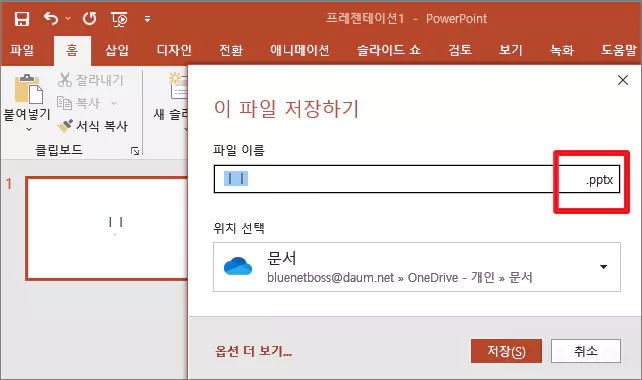The width and height of the screenshot is (642, 380).
Task: Select 서식 복사 format painter
Action: coord(93,126)
